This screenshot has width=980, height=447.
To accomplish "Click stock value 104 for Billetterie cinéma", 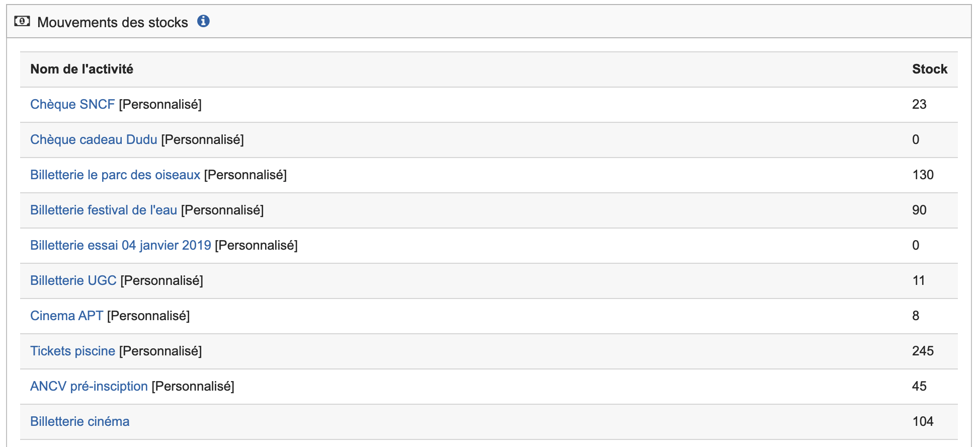I will click(x=923, y=421).
